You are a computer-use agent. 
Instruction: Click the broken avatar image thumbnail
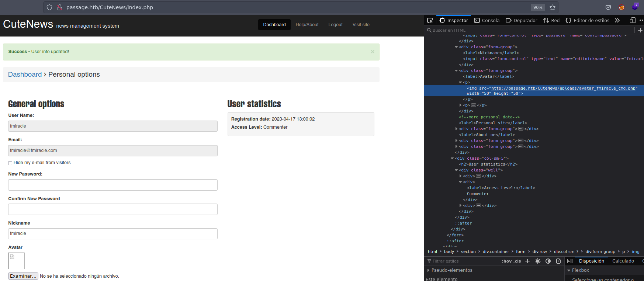coord(16,261)
